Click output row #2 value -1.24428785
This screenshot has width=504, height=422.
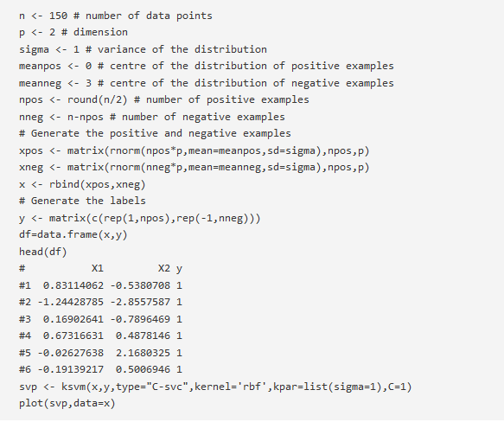[x=71, y=303]
